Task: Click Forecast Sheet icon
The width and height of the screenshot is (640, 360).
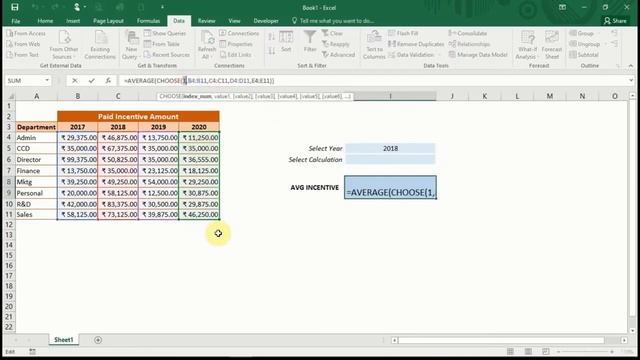Action: [552, 45]
